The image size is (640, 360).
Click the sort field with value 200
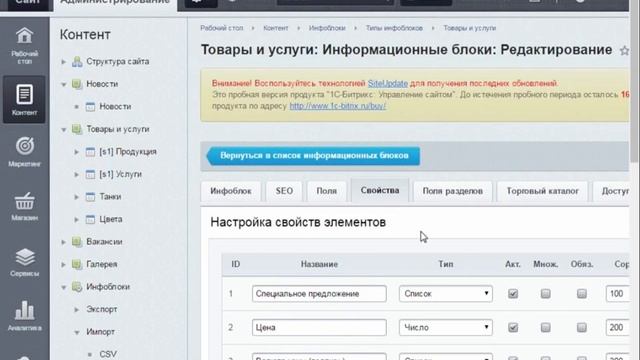tap(618, 327)
